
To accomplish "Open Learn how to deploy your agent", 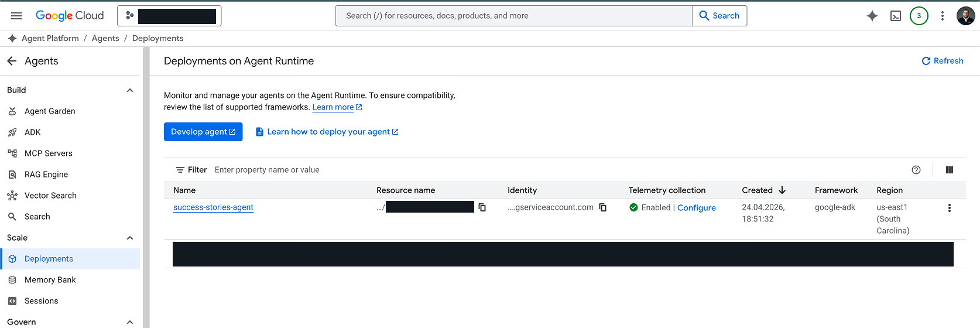I will coord(327,132).
